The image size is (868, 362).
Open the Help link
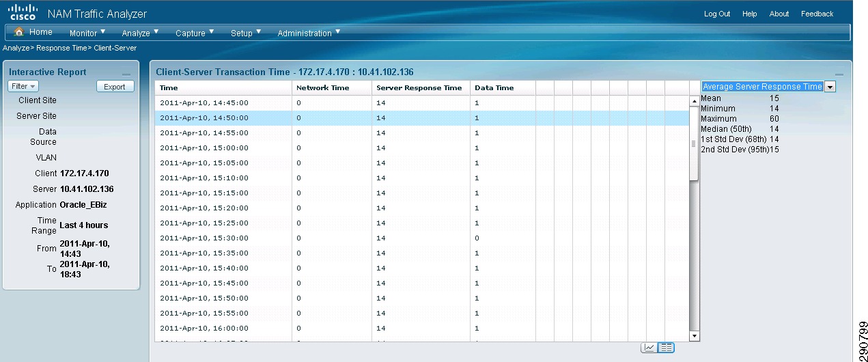[750, 14]
